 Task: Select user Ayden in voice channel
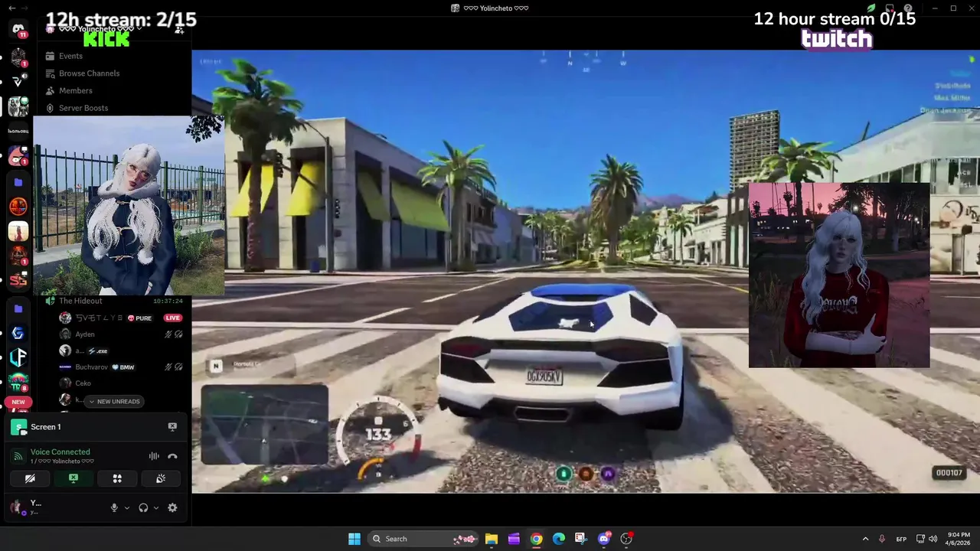(x=85, y=334)
